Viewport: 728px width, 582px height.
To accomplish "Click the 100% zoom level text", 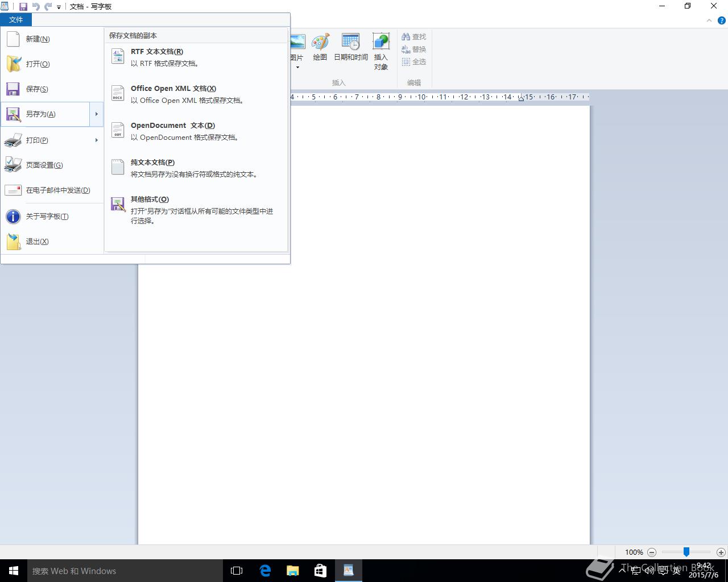I will coord(634,552).
